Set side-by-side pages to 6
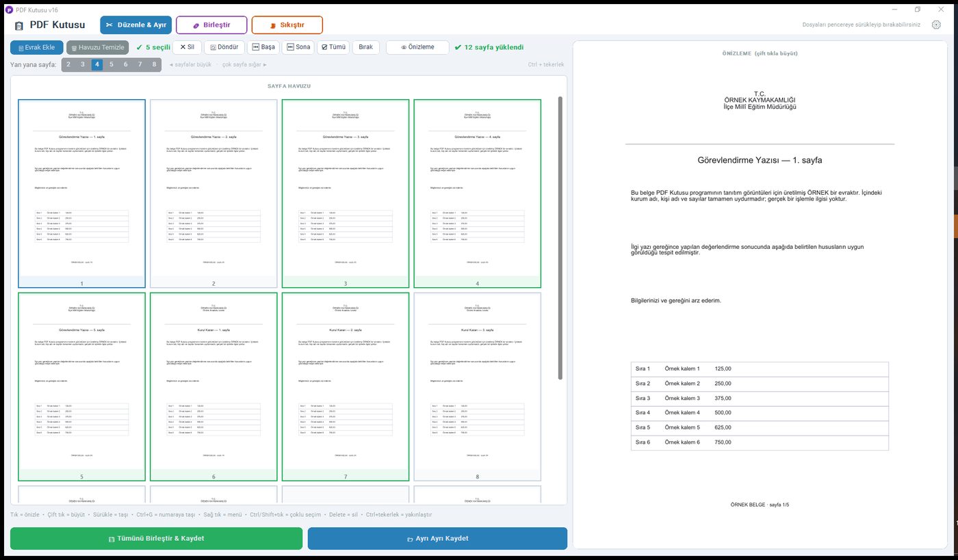 tap(126, 64)
